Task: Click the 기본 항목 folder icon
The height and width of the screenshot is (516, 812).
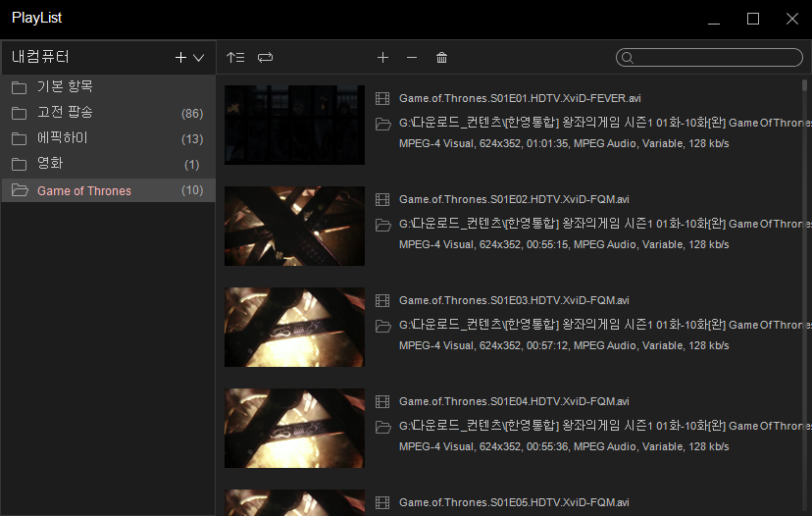Action: pyautogui.click(x=20, y=87)
